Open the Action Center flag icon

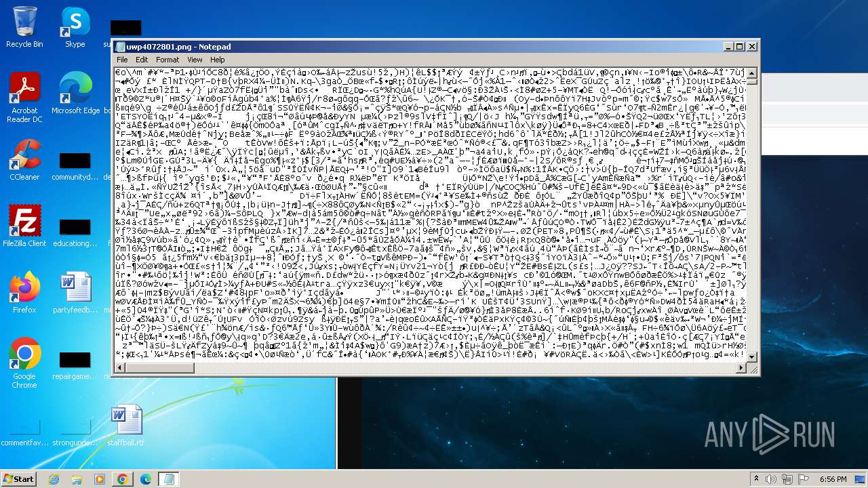805,479
